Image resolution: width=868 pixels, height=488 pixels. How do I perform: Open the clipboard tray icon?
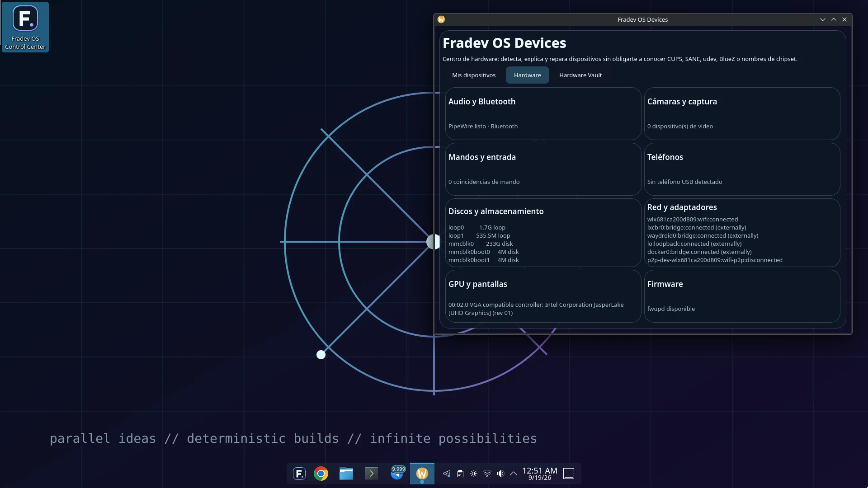460,474
